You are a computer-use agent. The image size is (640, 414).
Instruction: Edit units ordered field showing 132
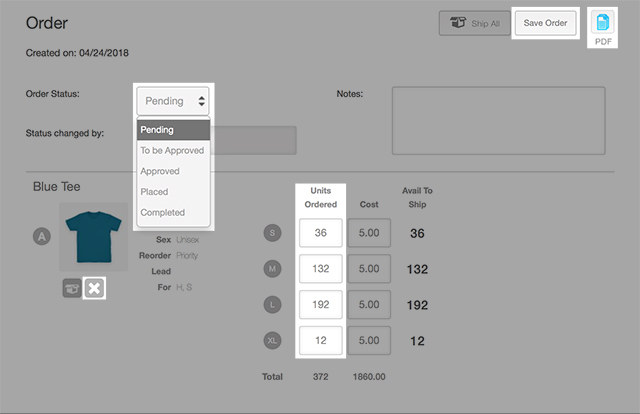(320, 269)
